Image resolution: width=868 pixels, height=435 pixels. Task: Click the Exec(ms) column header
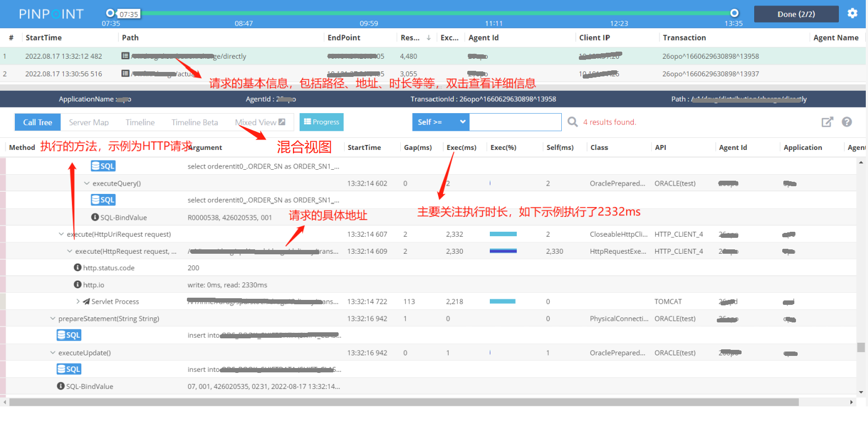(x=461, y=148)
